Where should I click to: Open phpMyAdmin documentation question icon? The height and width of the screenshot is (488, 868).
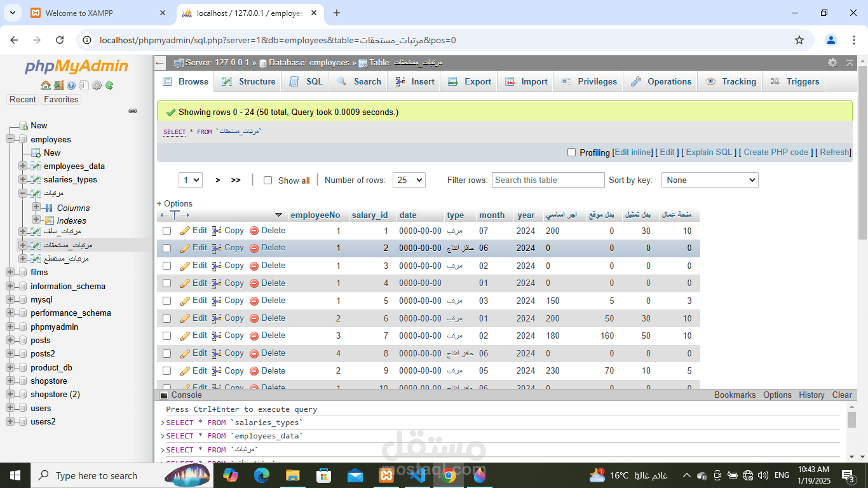[71, 85]
